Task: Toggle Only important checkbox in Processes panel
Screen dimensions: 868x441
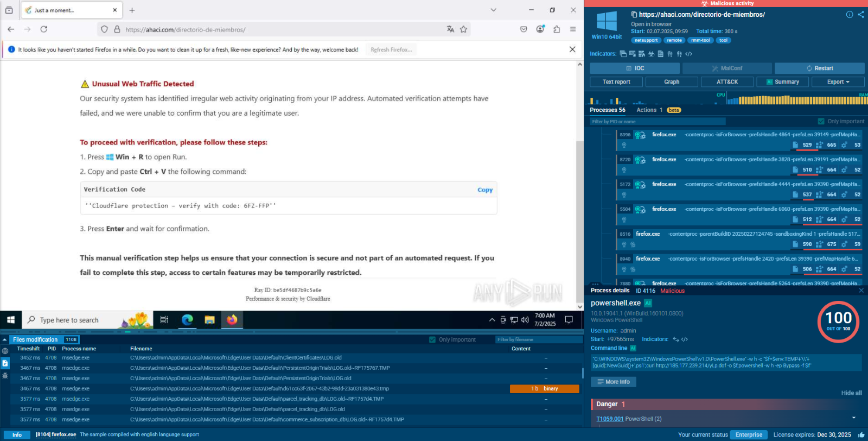Action: click(821, 121)
